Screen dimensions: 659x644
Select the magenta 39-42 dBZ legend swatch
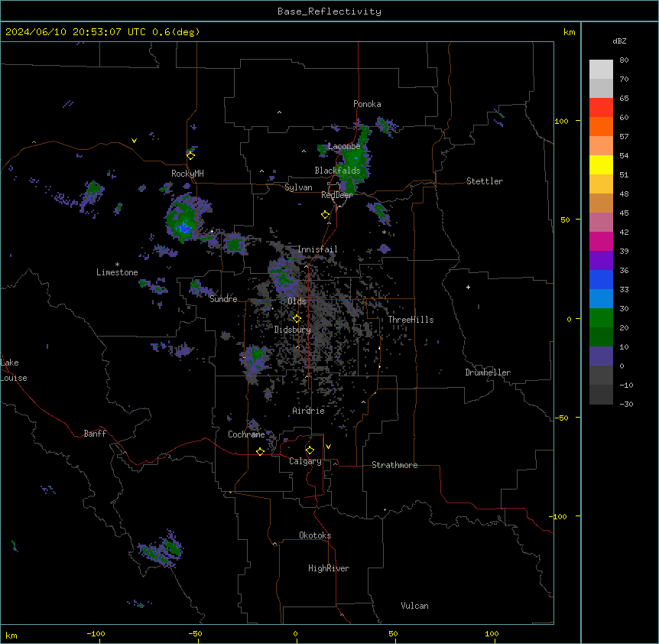point(601,241)
